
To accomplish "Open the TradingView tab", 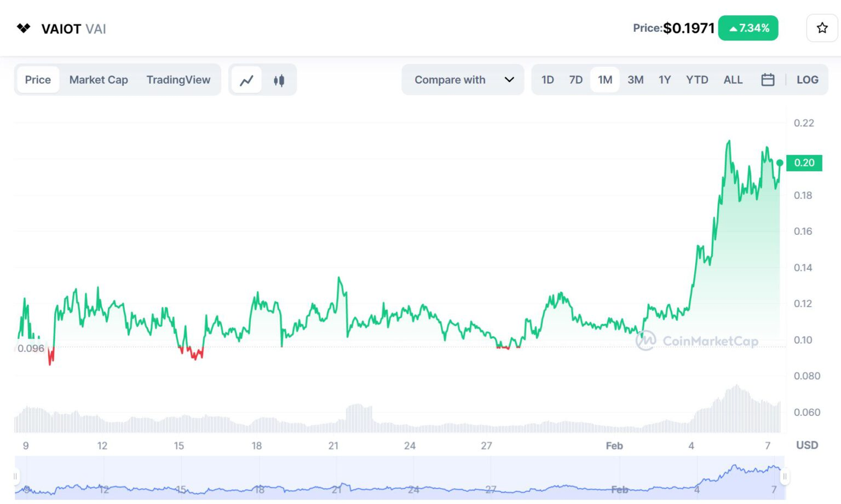I will pyautogui.click(x=178, y=80).
